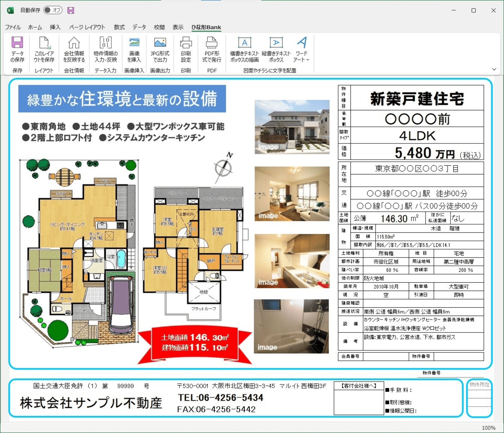The width and height of the screenshot is (504, 433).
Task: Switch to the 挿入 tab
Action: click(x=55, y=27)
